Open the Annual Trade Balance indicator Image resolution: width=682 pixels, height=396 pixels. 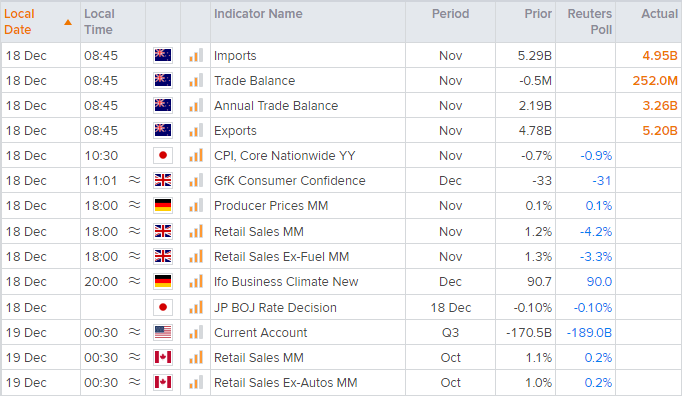pos(276,105)
